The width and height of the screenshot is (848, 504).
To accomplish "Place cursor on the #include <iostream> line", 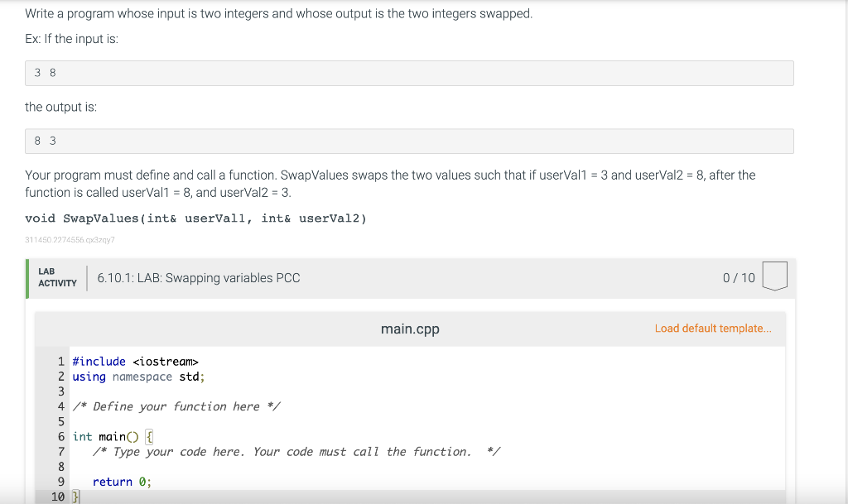I will [x=136, y=362].
